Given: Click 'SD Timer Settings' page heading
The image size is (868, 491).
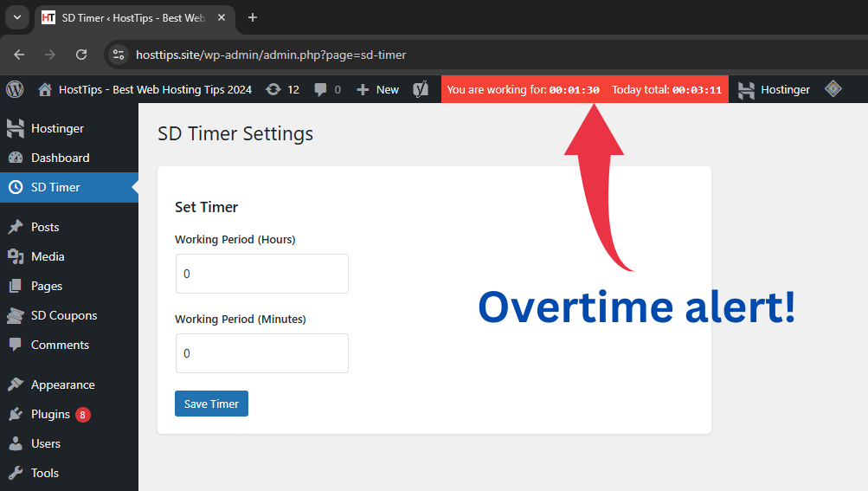Looking at the screenshot, I should [x=235, y=133].
